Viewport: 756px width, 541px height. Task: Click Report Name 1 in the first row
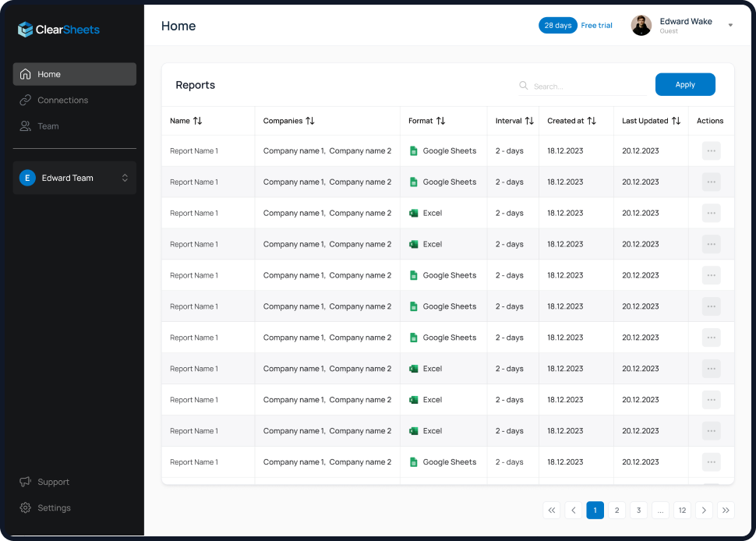click(x=194, y=151)
